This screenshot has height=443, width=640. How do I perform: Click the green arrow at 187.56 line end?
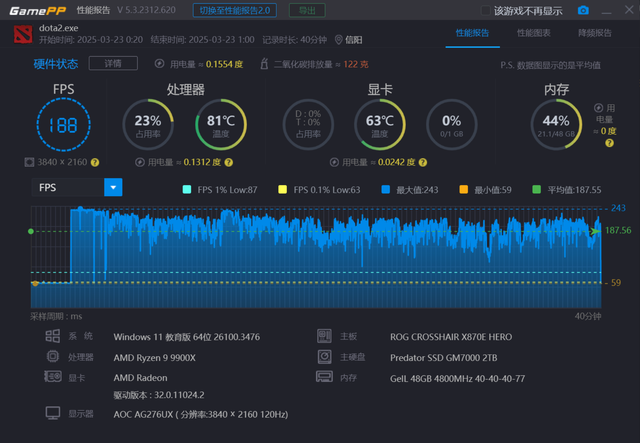pyautogui.click(x=595, y=231)
